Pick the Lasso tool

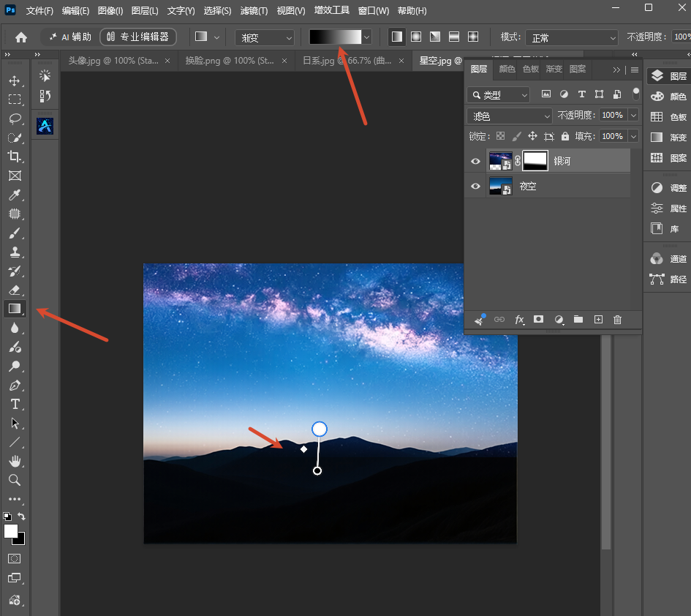15,119
